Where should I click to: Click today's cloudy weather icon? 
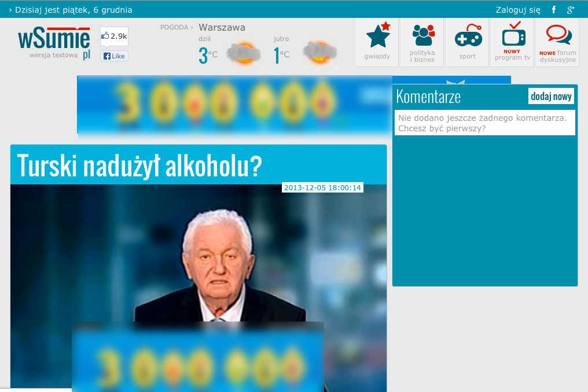pos(243,51)
